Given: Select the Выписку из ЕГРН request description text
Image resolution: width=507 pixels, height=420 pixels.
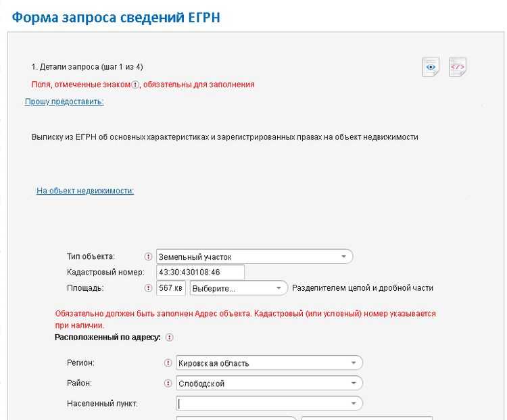Looking at the screenshot, I should (x=224, y=137).
